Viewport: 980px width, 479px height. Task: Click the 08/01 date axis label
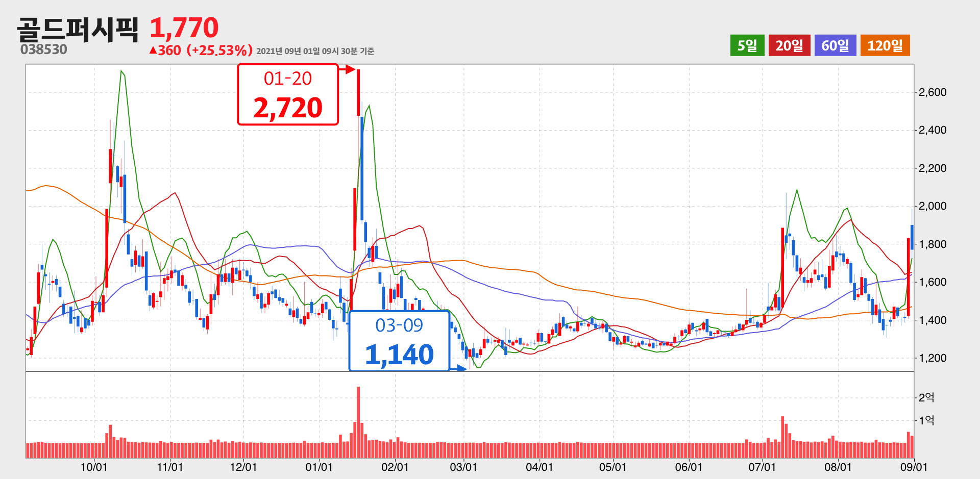(838, 467)
